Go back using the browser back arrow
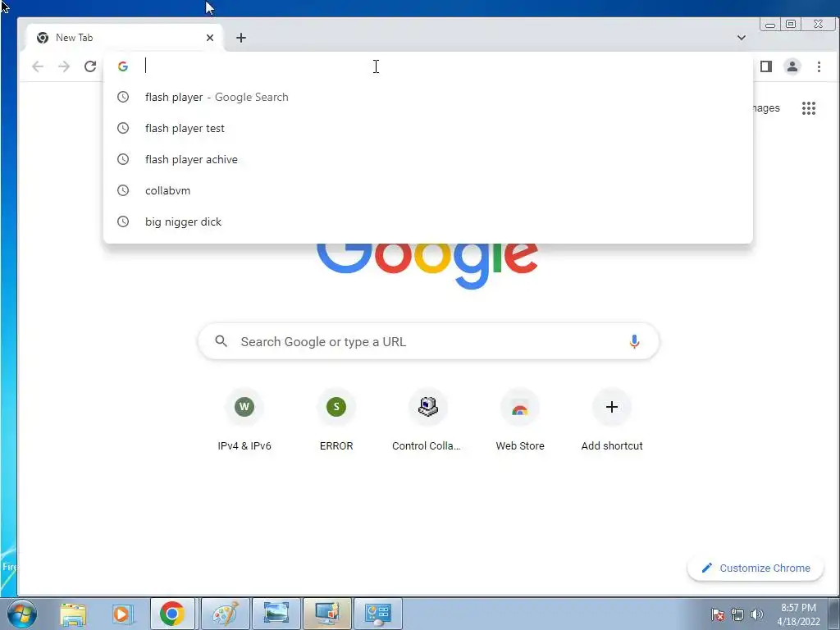This screenshot has width=840, height=630. pyautogui.click(x=38, y=66)
